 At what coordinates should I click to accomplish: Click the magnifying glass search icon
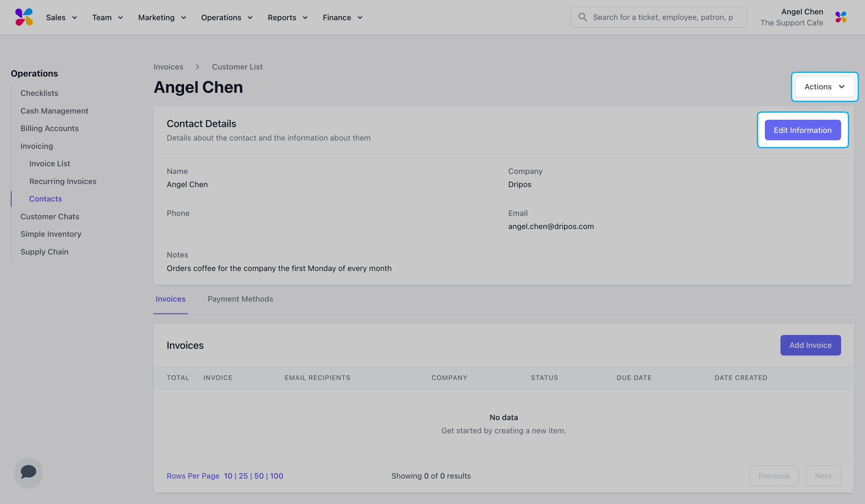tap(583, 17)
